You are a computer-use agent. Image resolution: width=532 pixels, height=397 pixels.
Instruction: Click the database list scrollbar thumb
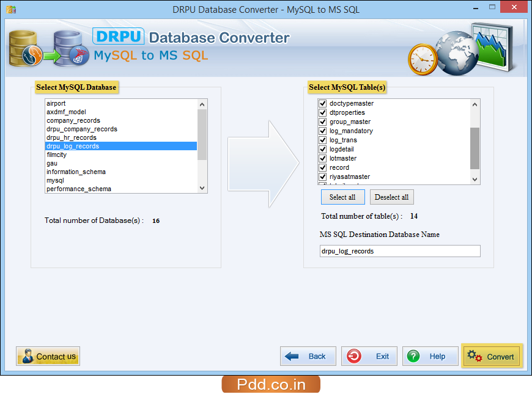202,134
